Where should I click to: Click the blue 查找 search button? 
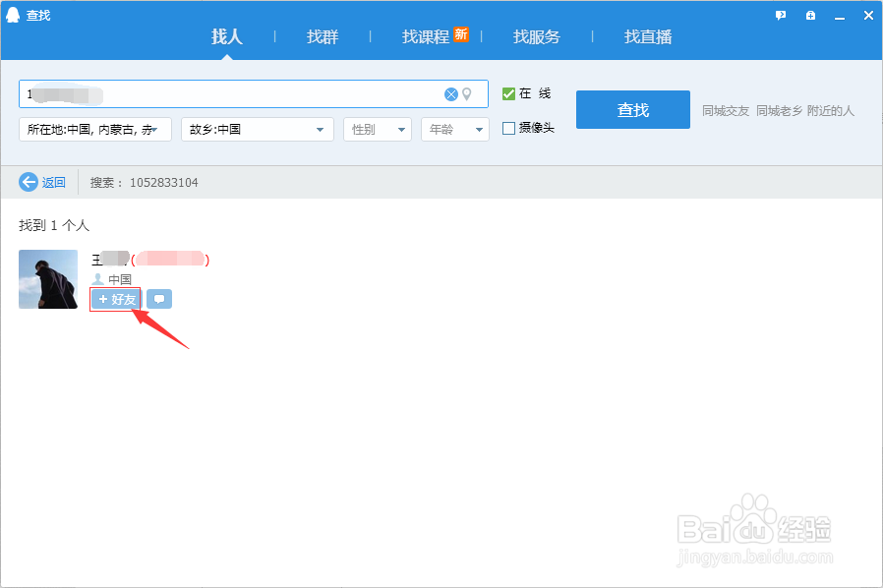point(632,109)
